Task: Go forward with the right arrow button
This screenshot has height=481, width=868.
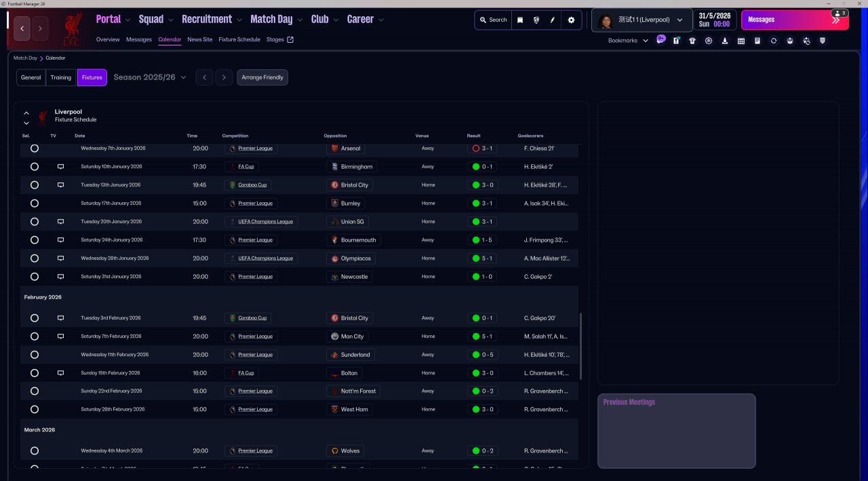Action: [x=40, y=28]
